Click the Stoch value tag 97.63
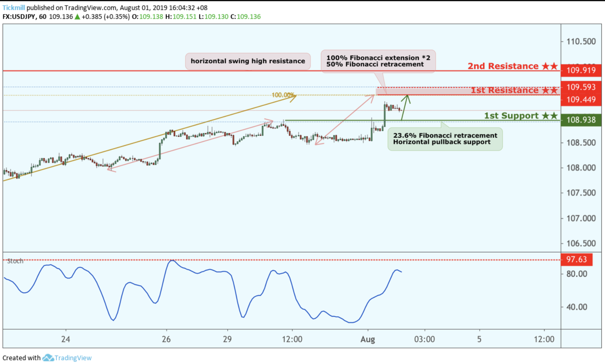The height and width of the screenshot is (364, 605). click(x=577, y=259)
